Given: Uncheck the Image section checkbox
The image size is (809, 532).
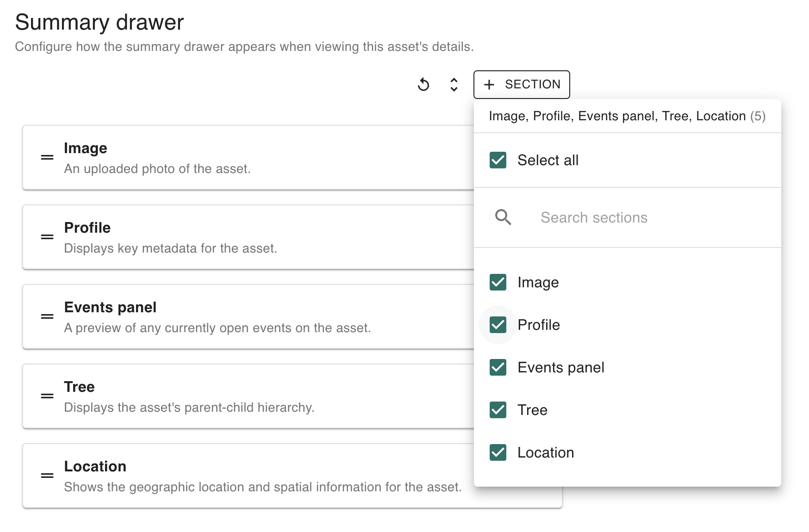Looking at the screenshot, I should (x=498, y=282).
